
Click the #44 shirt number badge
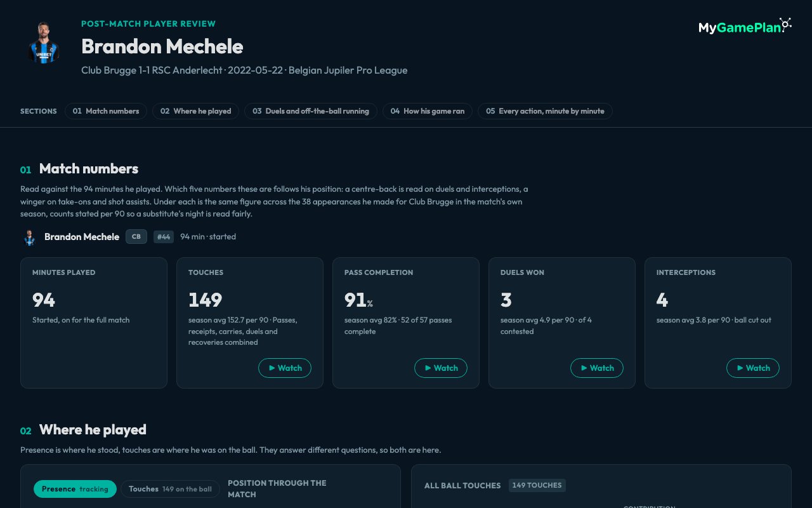tap(164, 237)
